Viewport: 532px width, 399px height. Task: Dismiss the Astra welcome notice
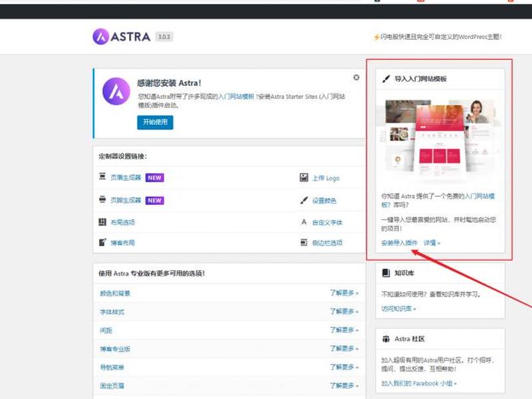[x=356, y=77]
